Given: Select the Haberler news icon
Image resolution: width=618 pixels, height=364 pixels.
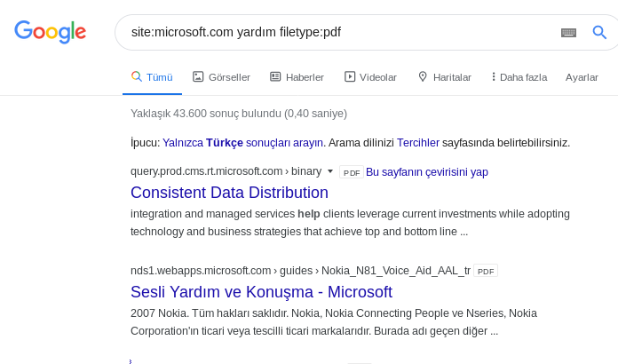Looking at the screenshot, I should [x=275, y=77].
